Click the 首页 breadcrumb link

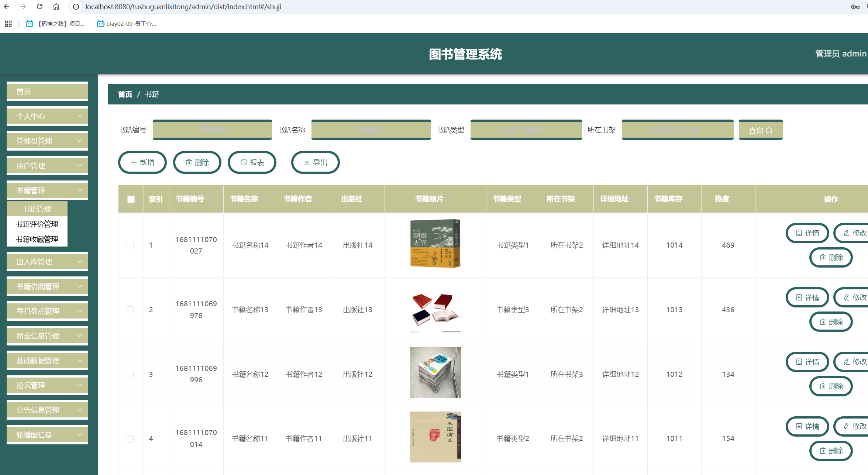(x=125, y=94)
